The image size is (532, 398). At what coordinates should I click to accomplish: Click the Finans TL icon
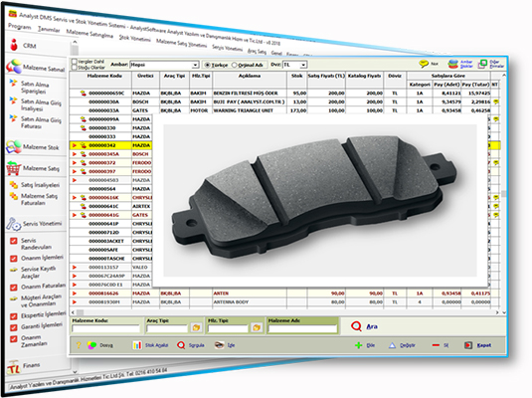pos(13,367)
